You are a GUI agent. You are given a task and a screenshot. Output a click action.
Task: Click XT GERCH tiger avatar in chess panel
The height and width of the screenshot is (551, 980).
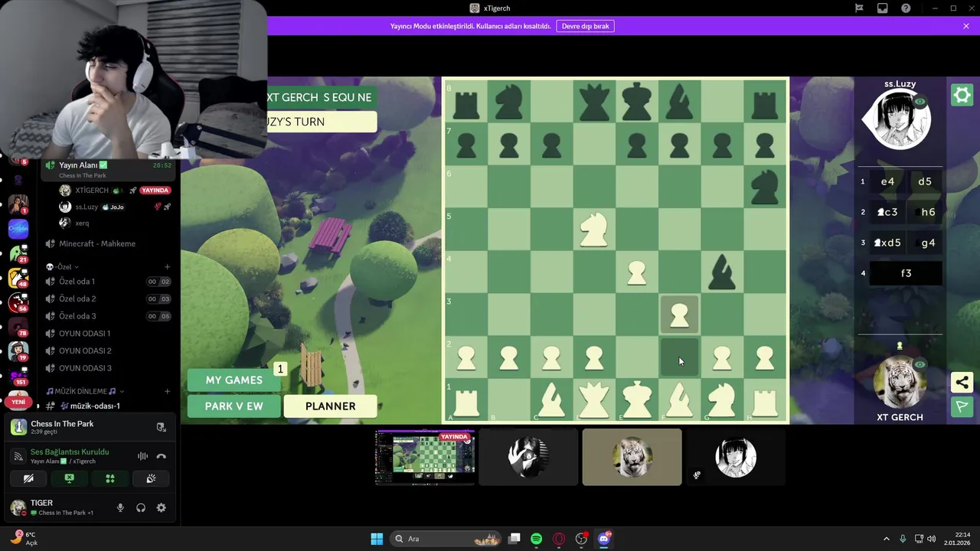tap(900, 383)
